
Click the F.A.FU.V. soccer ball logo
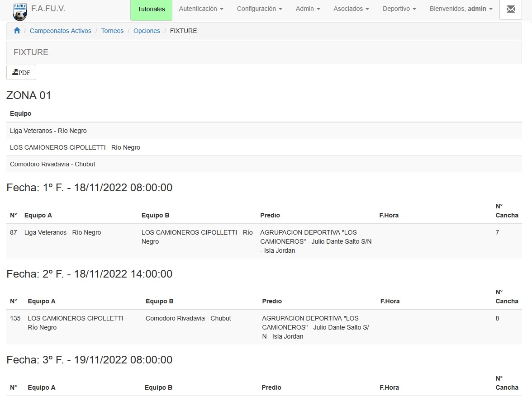coord(19,11)
